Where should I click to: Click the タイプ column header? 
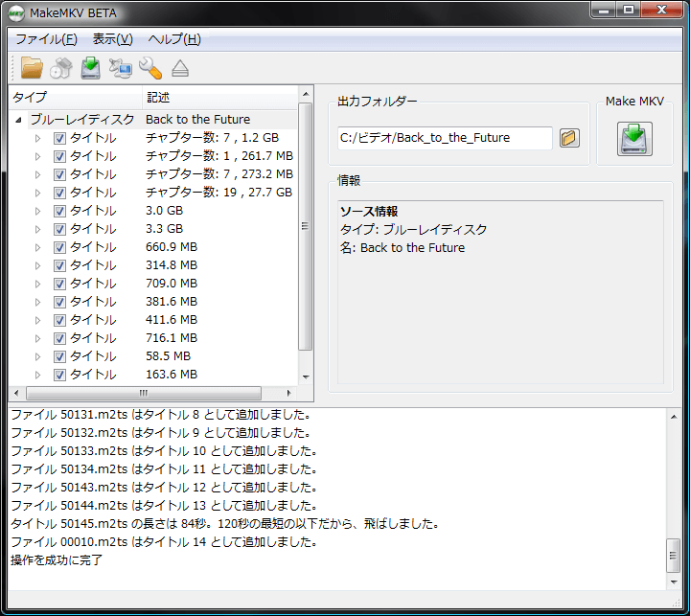point(76,98)
